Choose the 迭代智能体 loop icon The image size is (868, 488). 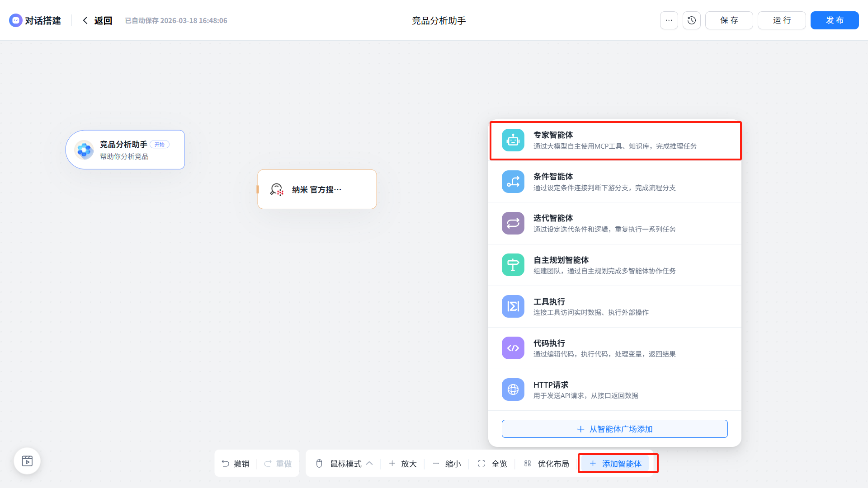click(513, 223)
